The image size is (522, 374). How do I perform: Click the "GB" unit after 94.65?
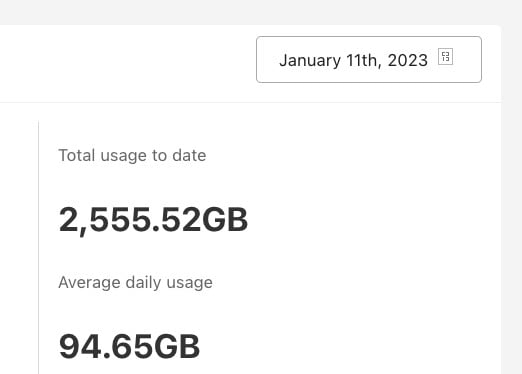pyautogui.click(x=177, y=346)
